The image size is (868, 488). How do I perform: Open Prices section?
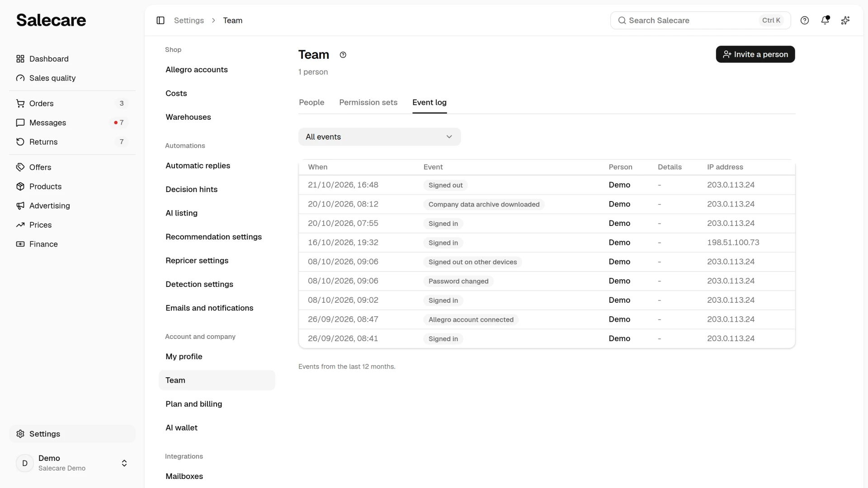click(x=72, y=225)
